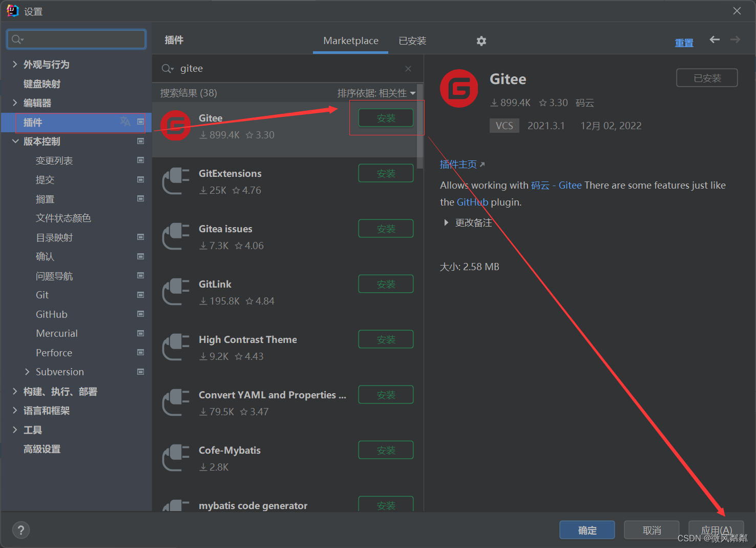The height and width of the screenshot is (548, 756).
Task: Select 键盘映射 in settings tree
Action: click(x=42, y=84)
